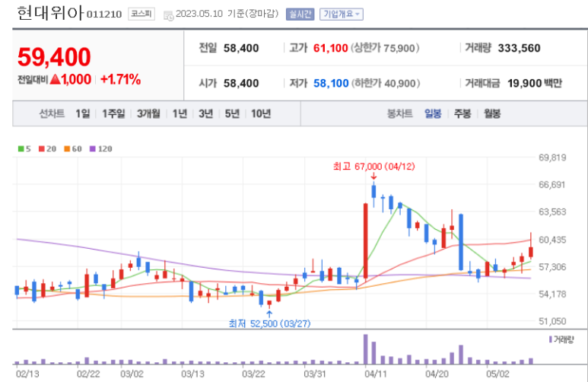Click the 실시간 real-time button
Screen dimensions: 588x382
click(300, 14)
